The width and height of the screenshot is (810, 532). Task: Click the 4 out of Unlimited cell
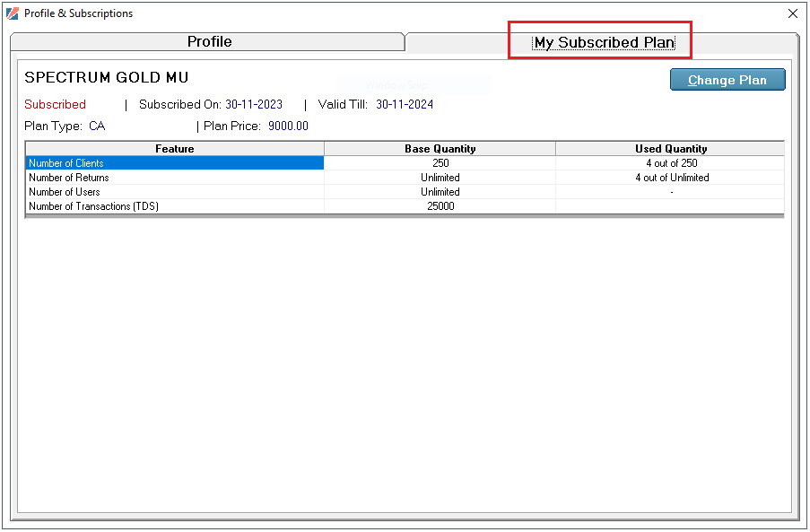(671, 178)
